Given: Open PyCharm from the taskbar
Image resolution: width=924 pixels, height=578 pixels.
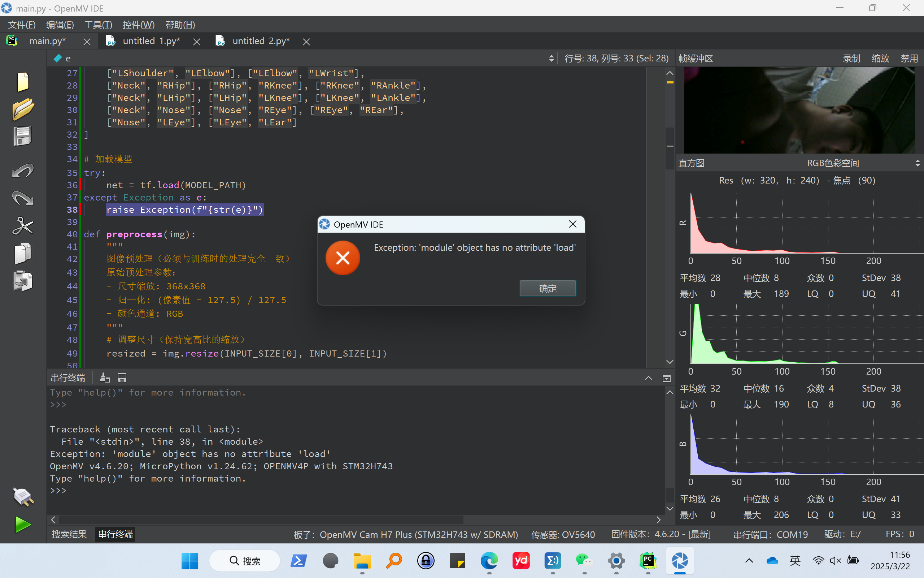Looking at the screenshot, I should coord(648,561).
